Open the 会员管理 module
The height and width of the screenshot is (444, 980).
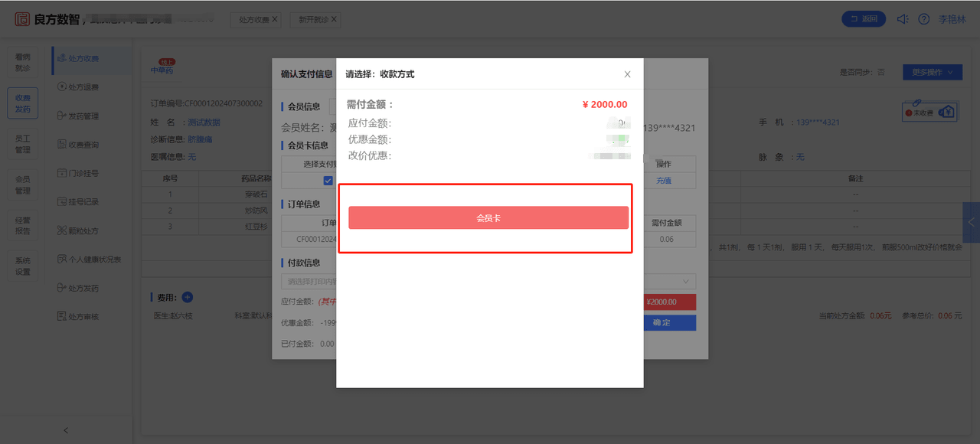coord(23,184)
